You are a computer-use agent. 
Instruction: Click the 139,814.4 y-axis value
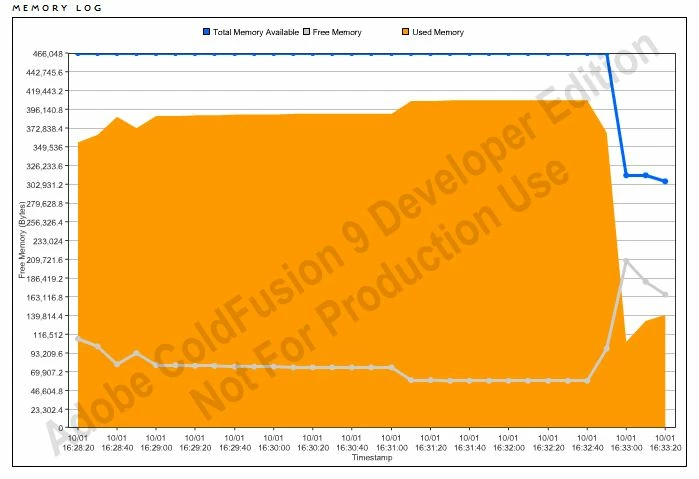tap(44, 316)
